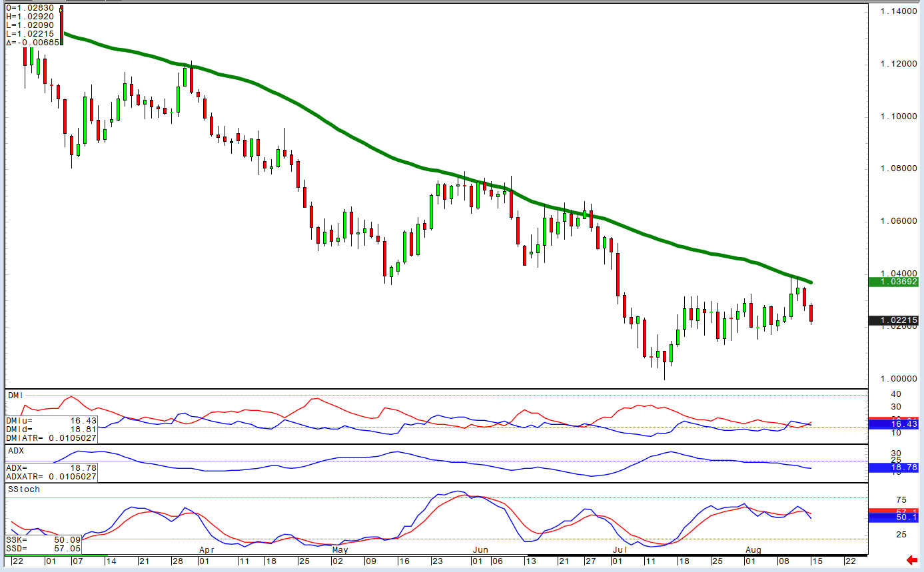
Task: Click the 1.00000 price axis label
Action: [899, 379]
